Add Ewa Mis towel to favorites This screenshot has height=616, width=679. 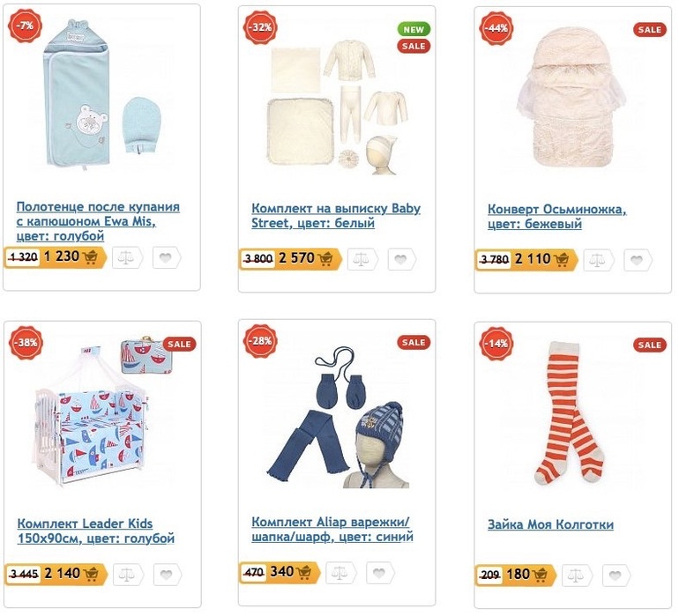point(166,257)
